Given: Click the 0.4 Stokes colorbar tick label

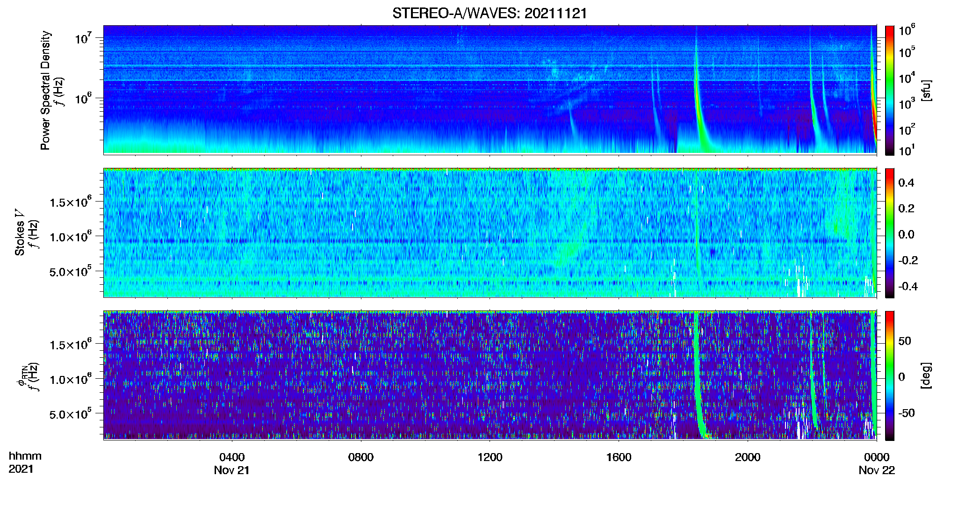Looking at the screenshot, I should 906,183.
